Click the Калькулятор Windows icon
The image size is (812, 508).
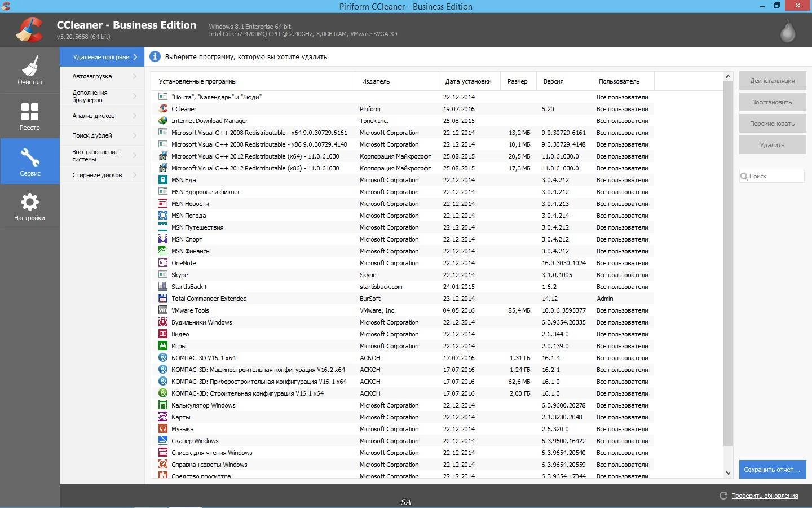pyautogui.click(x=163, y=405)
